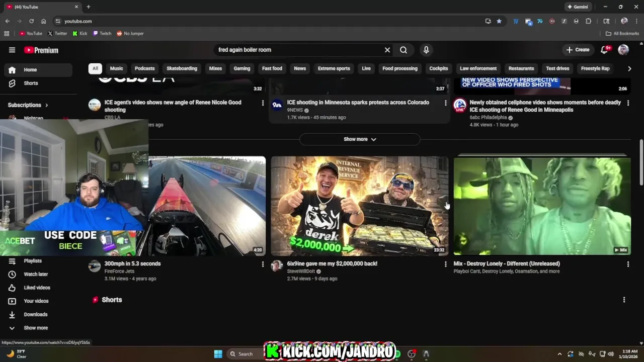This screenshot has height=362, width=644.
Task: Reload the page in Chrome
Action: pyautogui.click(x=31, y=21)
